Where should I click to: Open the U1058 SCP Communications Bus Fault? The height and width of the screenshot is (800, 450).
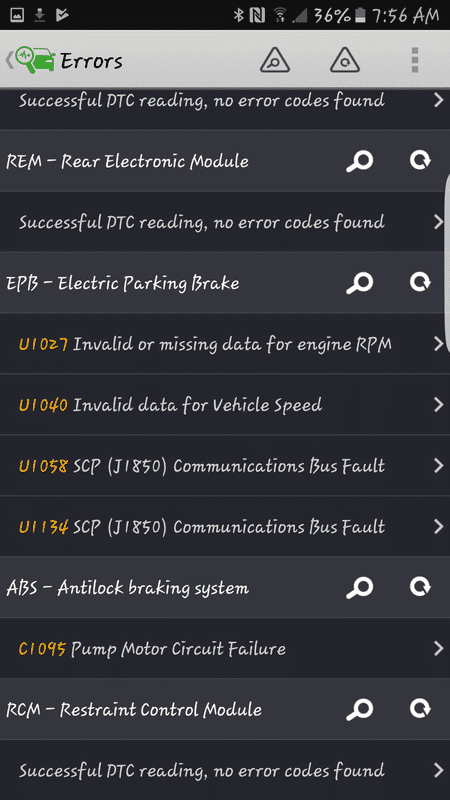[x=225, y=465]
